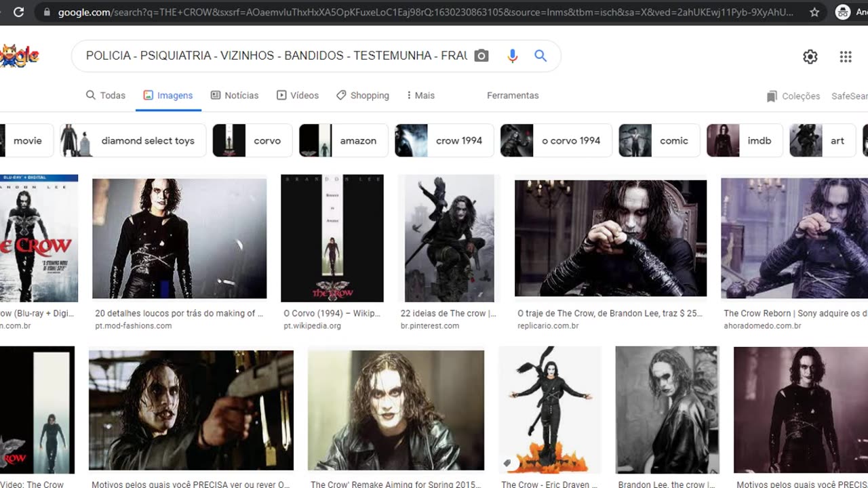Select the art filter chip

823,140
